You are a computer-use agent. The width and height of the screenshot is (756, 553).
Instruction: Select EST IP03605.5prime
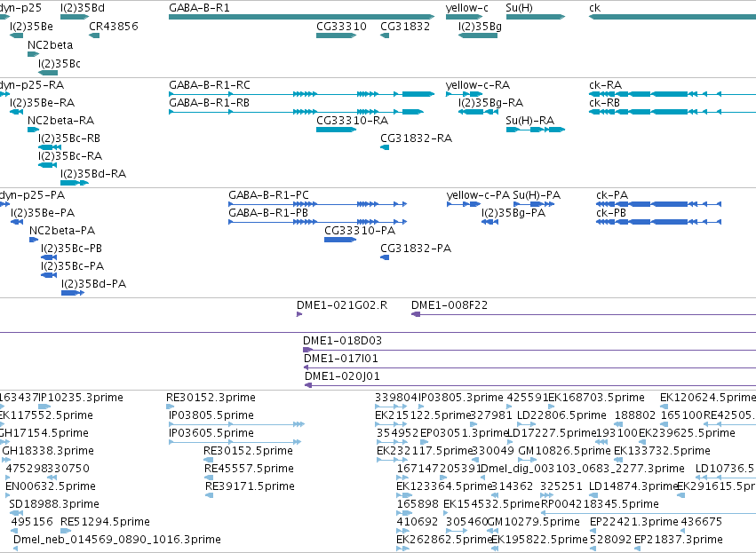click(x=211, y=434)
